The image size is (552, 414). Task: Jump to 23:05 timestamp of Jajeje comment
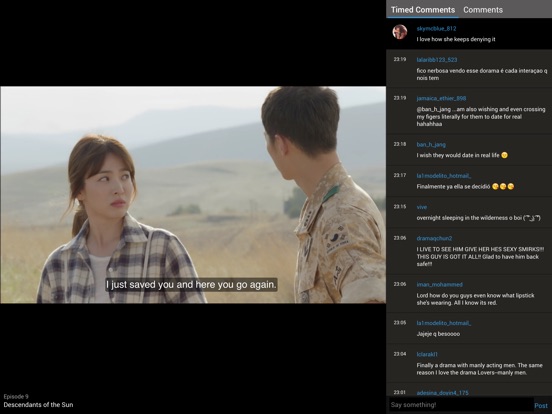point(400,322)
